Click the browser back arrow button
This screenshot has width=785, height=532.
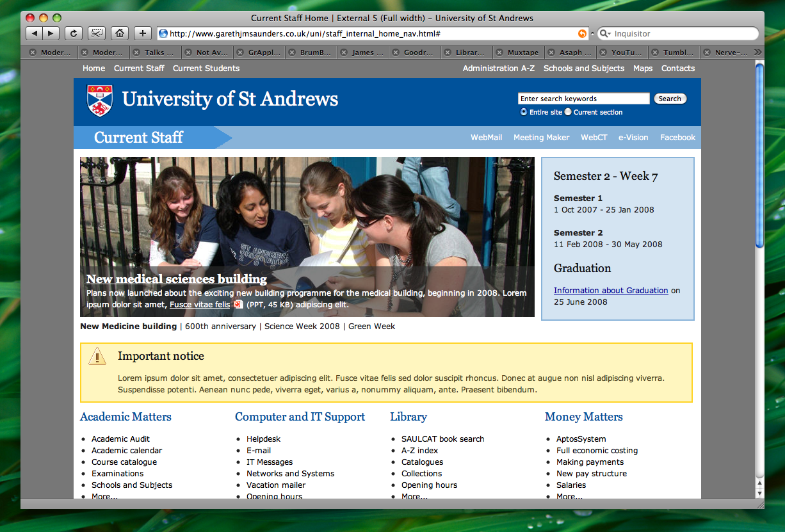pyautogui.click(x=35, y=33)
